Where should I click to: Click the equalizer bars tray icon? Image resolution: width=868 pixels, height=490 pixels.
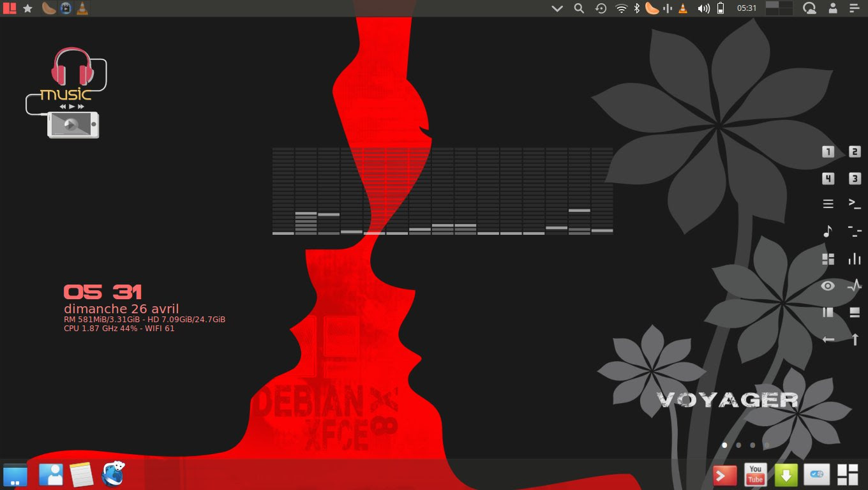[x=668, y=8]
